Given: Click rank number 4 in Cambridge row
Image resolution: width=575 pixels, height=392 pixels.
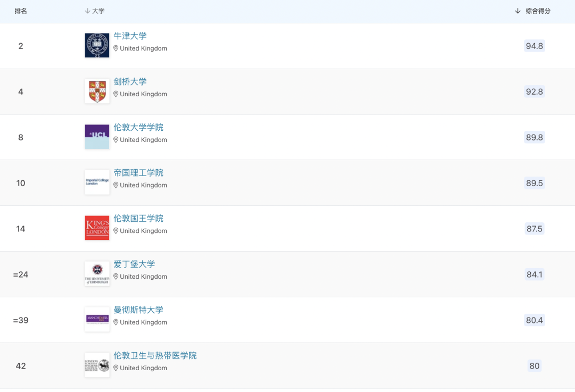Looking at the screenshot, I should [21, 91].
